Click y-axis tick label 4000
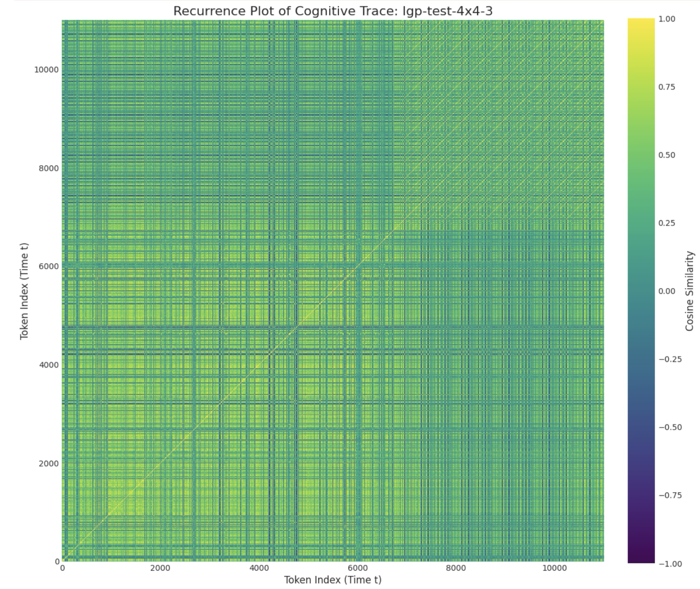This screenshot has height=589, width=700. (49, 365)
